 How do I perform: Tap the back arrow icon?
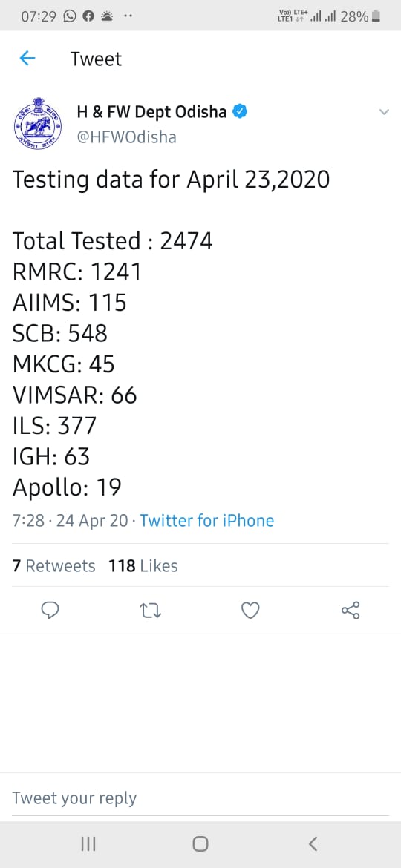[x=27, y=58]
